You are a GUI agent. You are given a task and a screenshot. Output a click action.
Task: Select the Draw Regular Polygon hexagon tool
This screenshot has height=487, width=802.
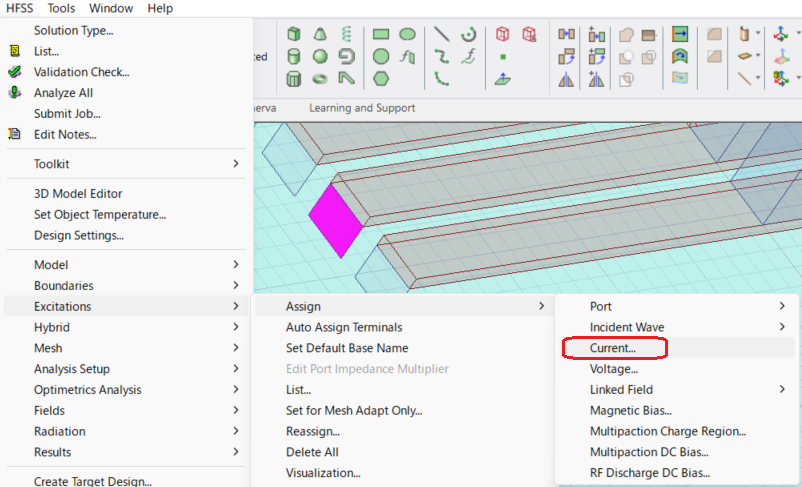381,78
